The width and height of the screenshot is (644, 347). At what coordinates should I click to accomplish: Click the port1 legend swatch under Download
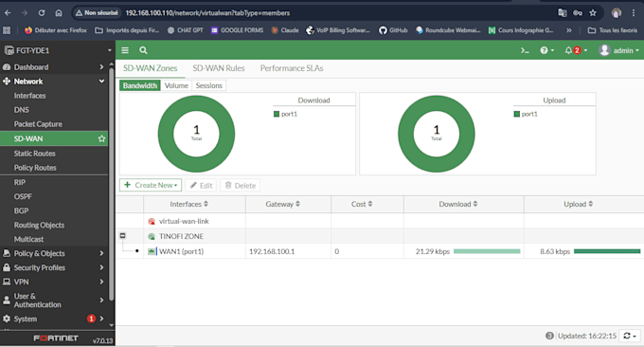click(x=277, y=114)
